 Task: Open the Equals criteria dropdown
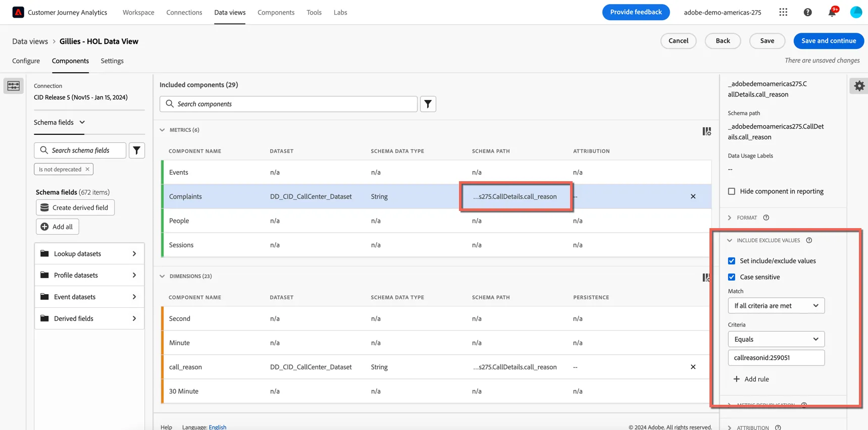(776, 339)
